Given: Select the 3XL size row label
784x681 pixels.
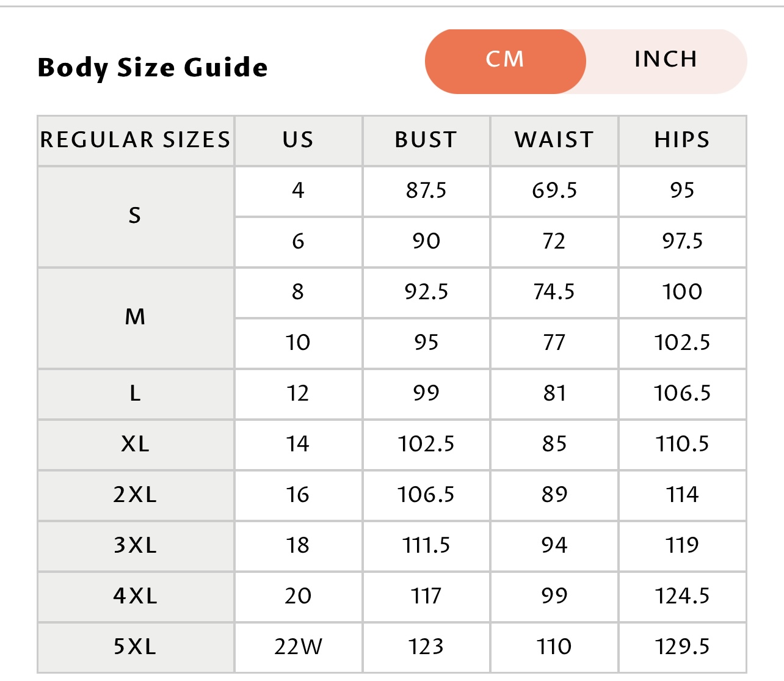Looking at the screenshot, I should (136, 546).
